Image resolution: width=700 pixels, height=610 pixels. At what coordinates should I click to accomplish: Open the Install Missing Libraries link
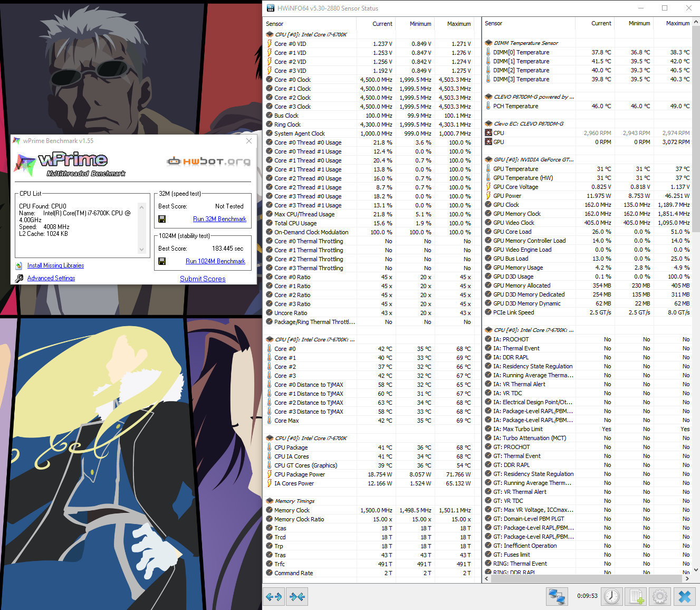[55, 266]
